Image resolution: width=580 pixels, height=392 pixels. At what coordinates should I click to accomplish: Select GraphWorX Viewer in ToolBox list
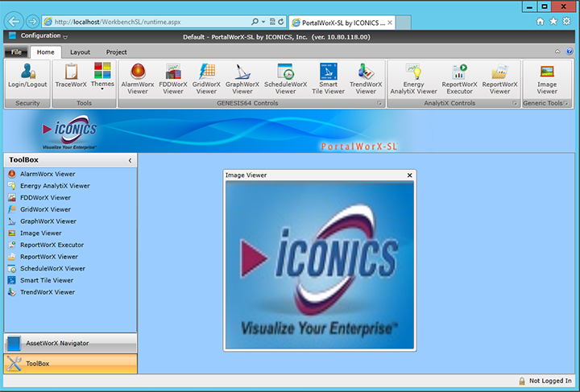tap(70, 221)
